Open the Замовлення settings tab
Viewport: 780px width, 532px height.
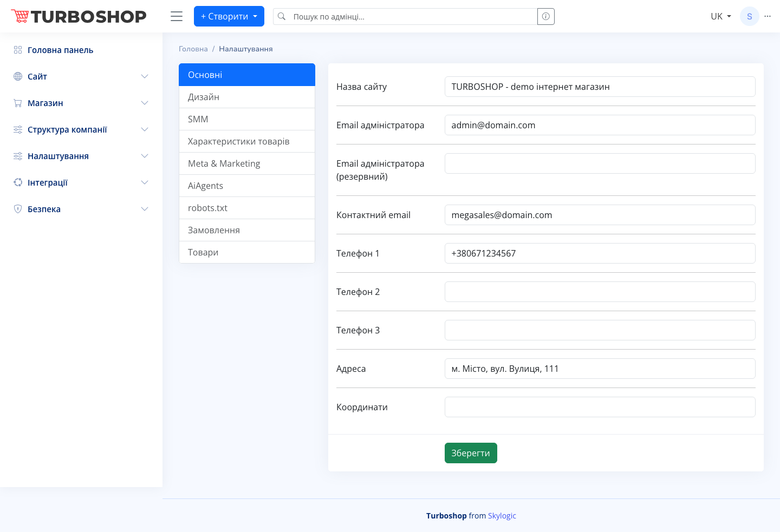247,230
